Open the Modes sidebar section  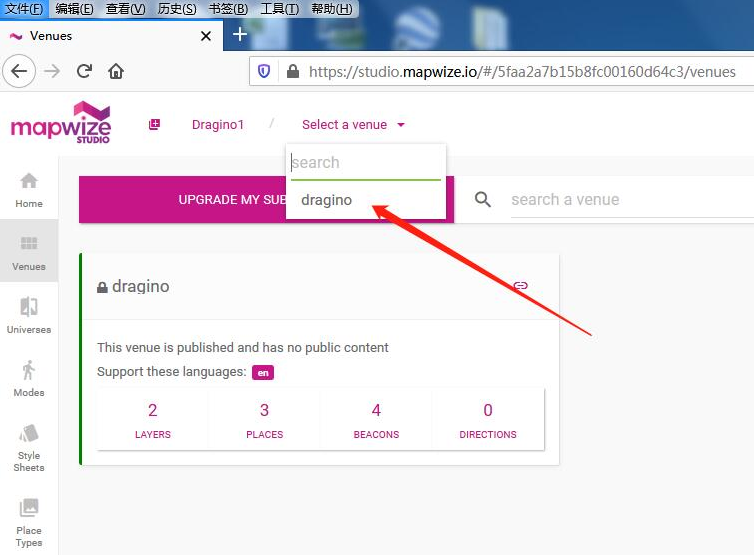(x=29, y=378)
